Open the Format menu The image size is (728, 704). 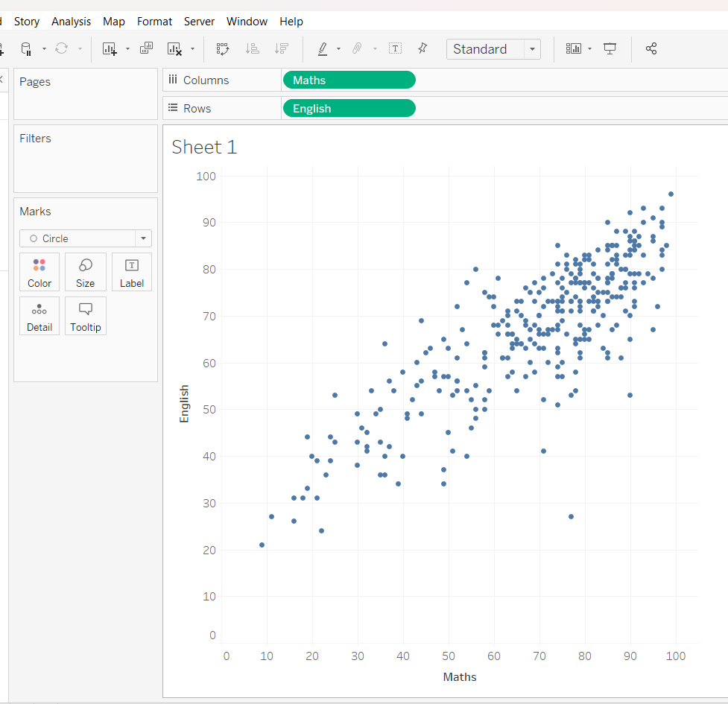tap(154, 22)
